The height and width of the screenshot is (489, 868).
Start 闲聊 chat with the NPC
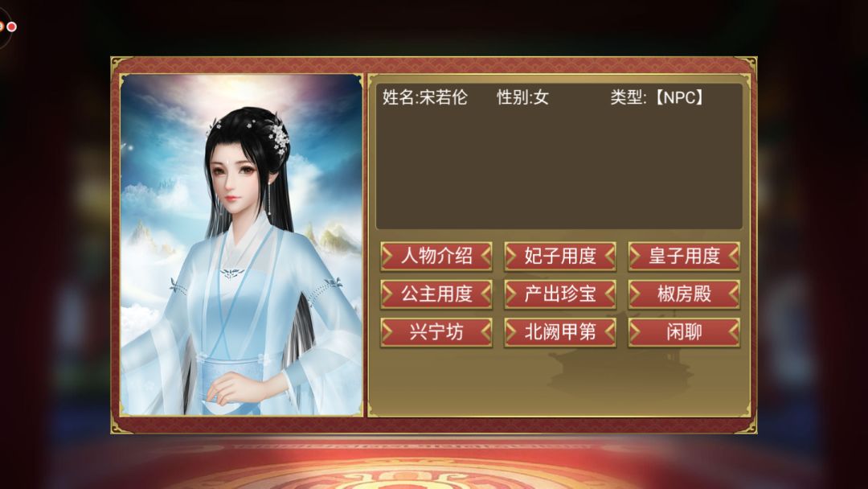coord(684,332)
